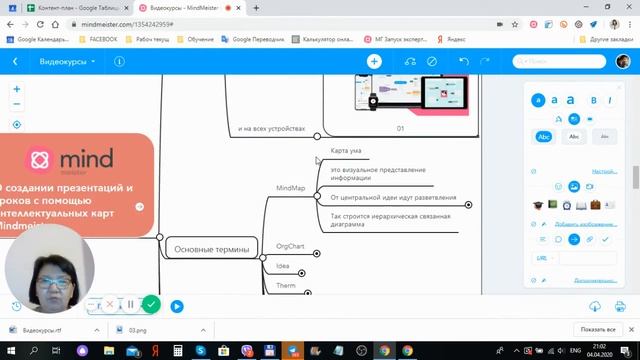Click the Добавить изображение link
640x360 pixels.
point(586,224)
